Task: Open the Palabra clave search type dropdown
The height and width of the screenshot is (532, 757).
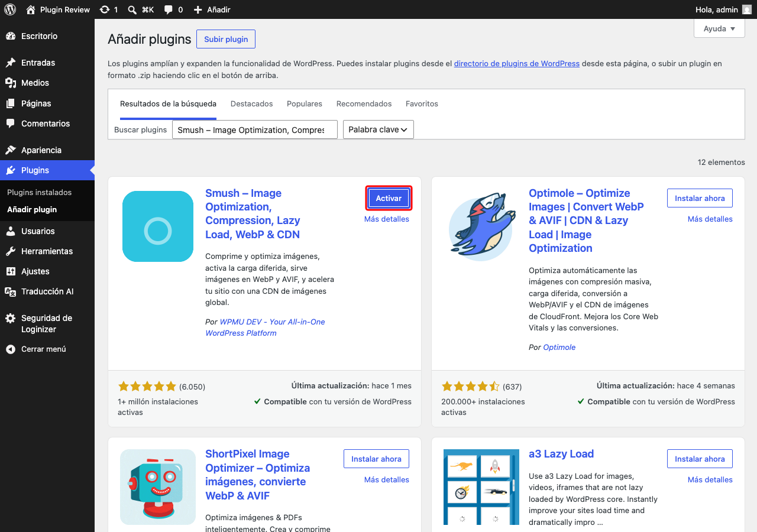Action: click(x=378, y=129)
